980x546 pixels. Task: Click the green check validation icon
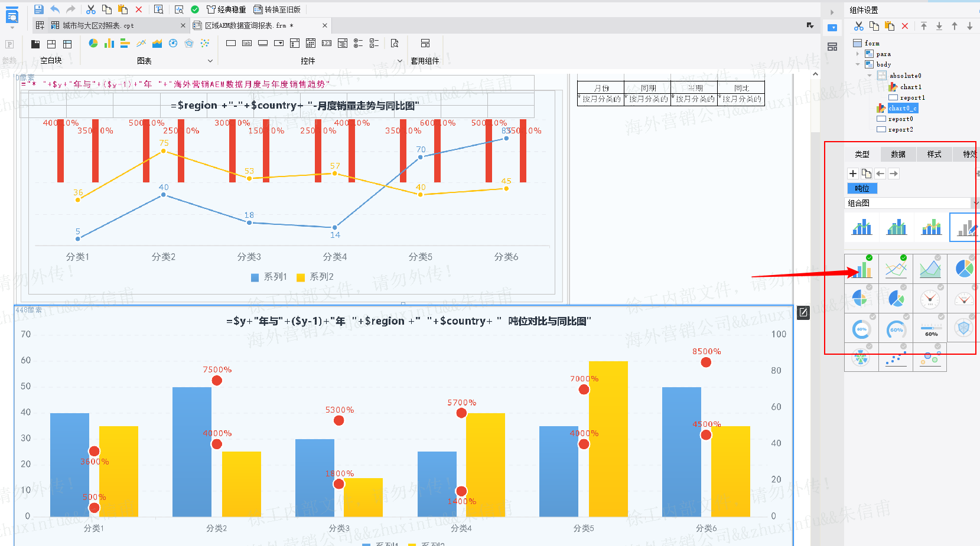(x=195, y=9)
